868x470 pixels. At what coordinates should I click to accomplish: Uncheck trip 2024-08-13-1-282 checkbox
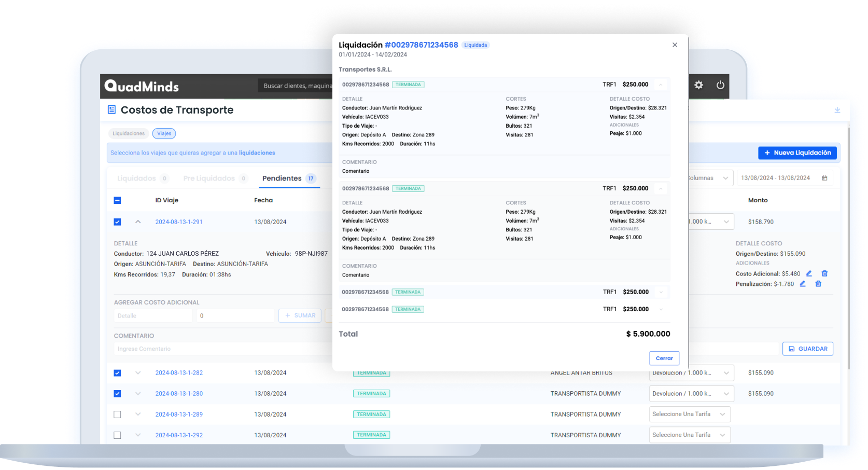117,373
